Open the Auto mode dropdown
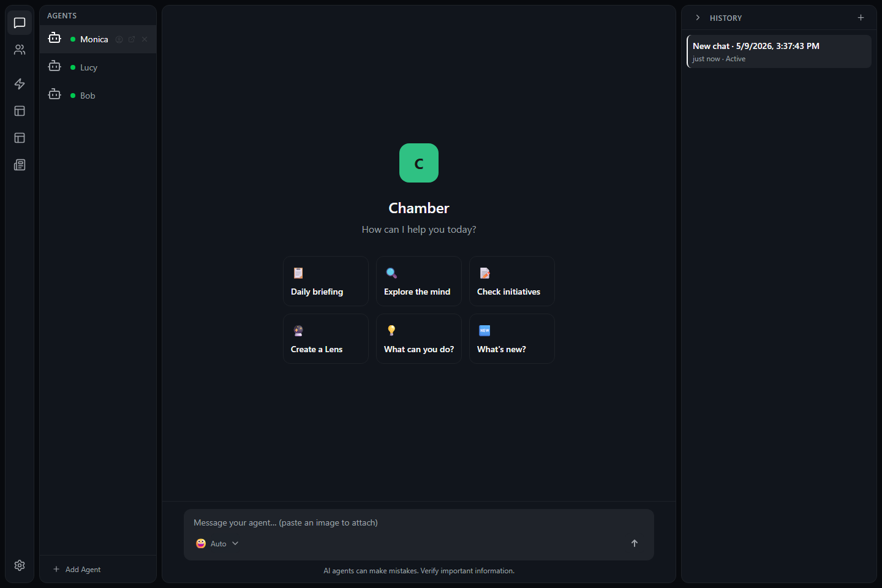 tap(217, 543)
